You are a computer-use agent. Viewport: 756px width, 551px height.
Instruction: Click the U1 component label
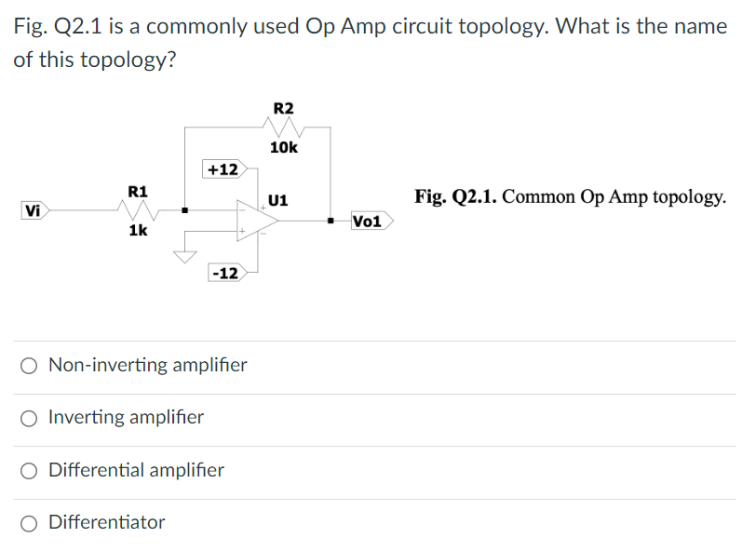pos(277,200)
